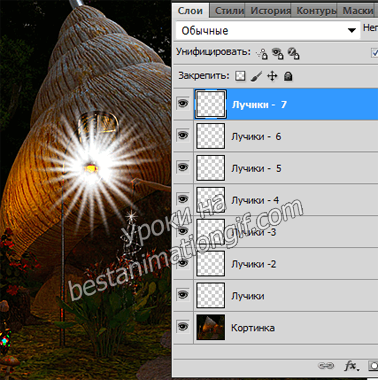Lock position move icon
378x380 pixels.
coord(272,76)
